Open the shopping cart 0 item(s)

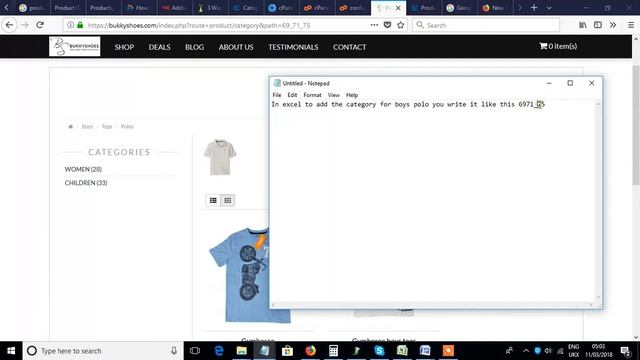(x=558, y=46)
